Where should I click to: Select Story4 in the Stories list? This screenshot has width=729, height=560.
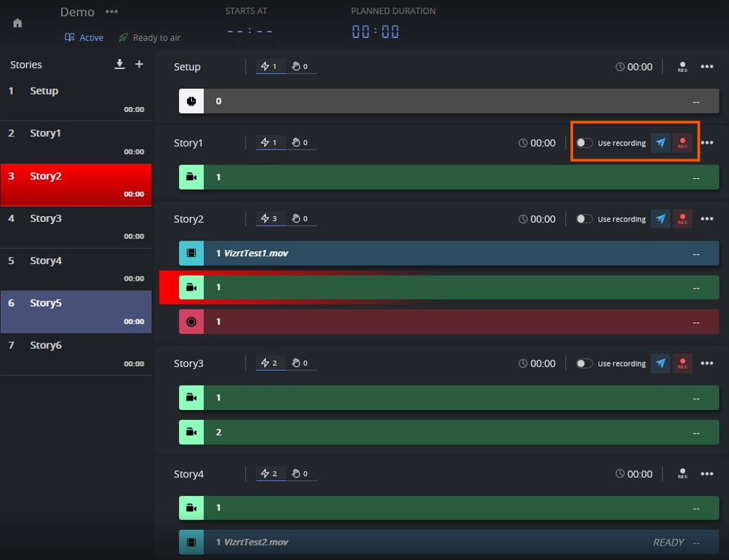click(76, 269)
